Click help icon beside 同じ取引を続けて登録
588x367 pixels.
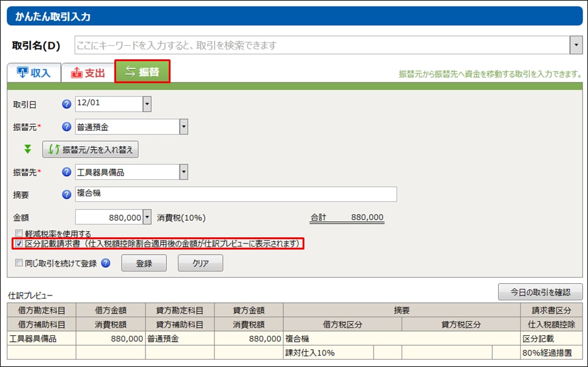(x=106, y=263)
